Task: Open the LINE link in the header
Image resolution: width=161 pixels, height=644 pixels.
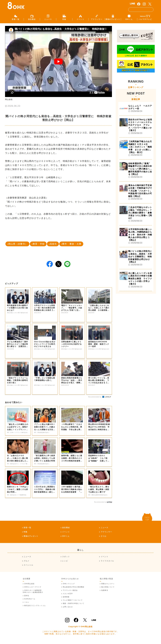Action: [x=132, y=4]
